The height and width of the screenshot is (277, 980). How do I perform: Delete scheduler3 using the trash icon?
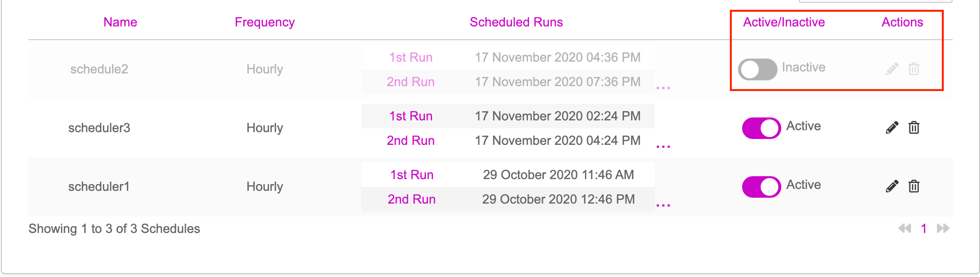[x=913, y=127]
